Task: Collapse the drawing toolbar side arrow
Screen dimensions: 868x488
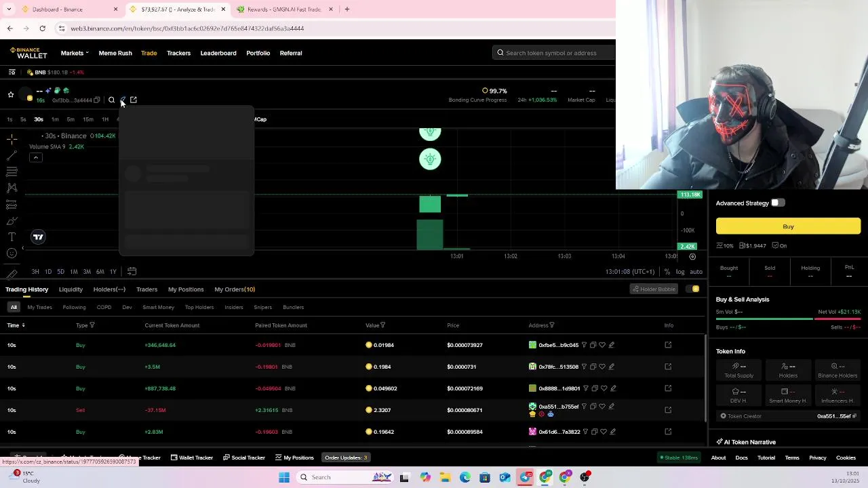Action: pyautogui.click(x=22, y=248)
